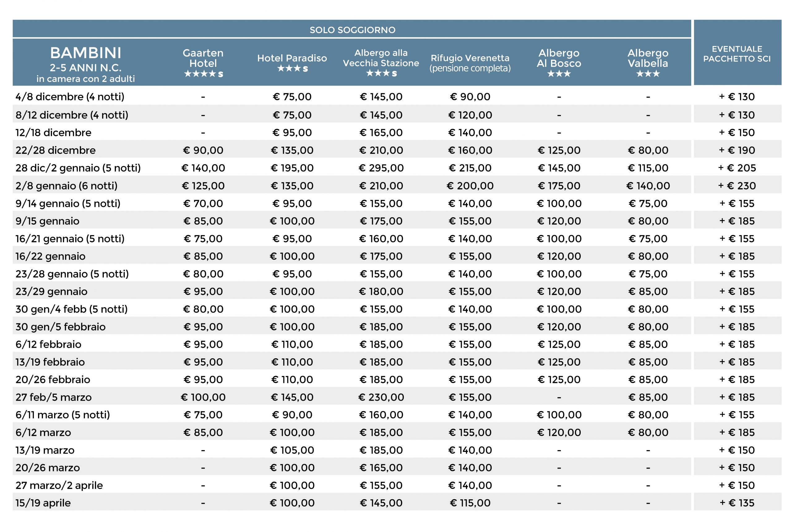Select the Rifugio Verenetta column header
The width and height of the screenshot is (792, 532).
470,63
